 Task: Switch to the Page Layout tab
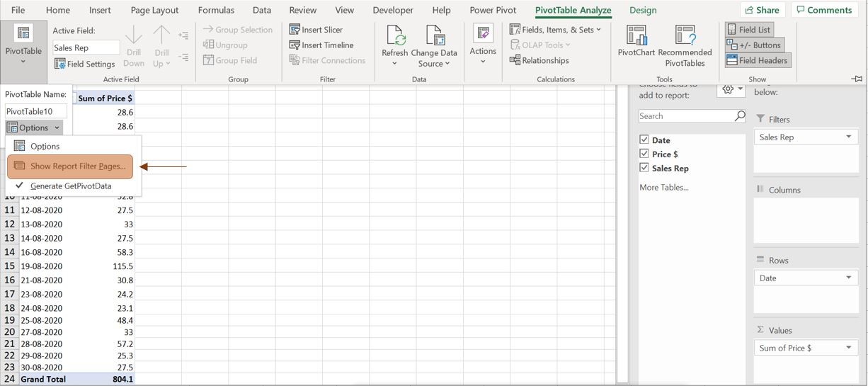pos(154,10)
